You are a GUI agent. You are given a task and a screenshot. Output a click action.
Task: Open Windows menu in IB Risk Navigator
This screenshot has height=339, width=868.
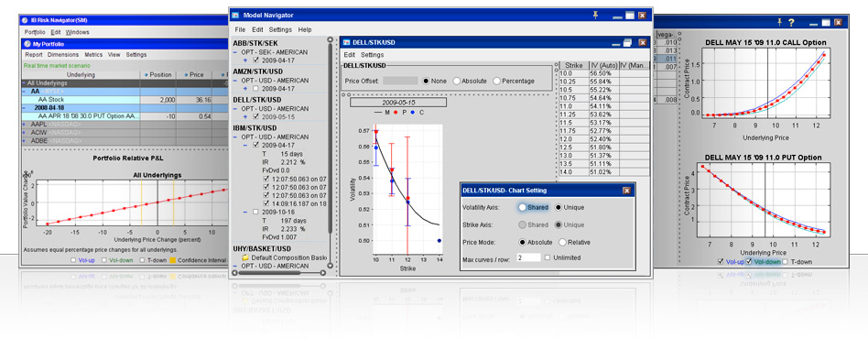tap(77, 32)
